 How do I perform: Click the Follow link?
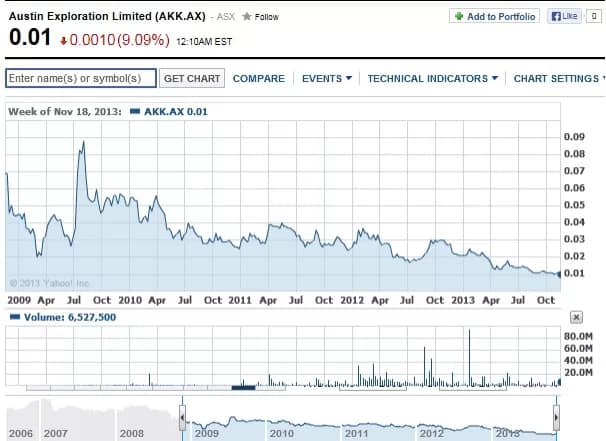point(266,17)
